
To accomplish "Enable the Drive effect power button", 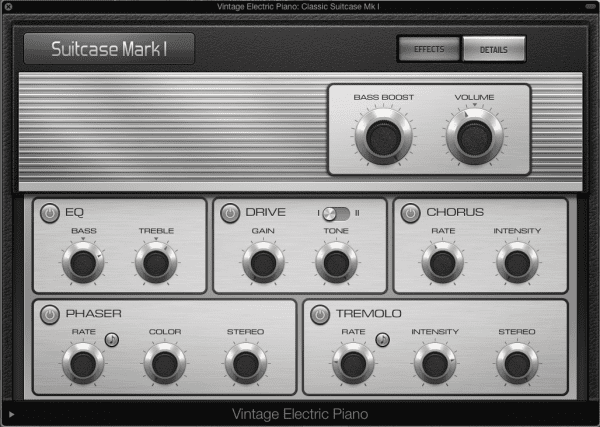I will pos(229,213).
